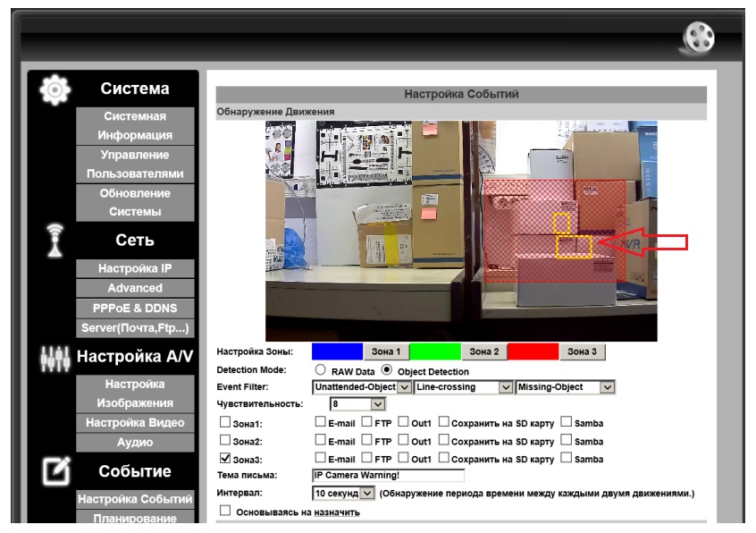Open Настройка Изображения page

coord(135,393)
